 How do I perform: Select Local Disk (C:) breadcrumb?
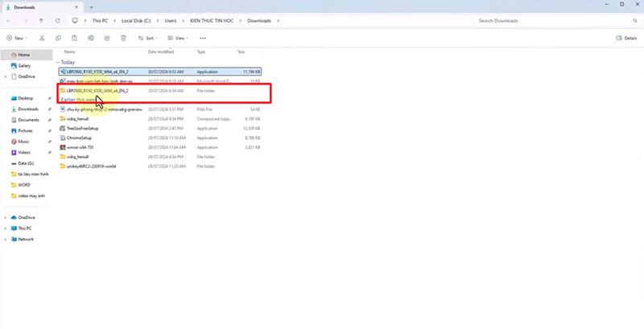coord(136,20)
